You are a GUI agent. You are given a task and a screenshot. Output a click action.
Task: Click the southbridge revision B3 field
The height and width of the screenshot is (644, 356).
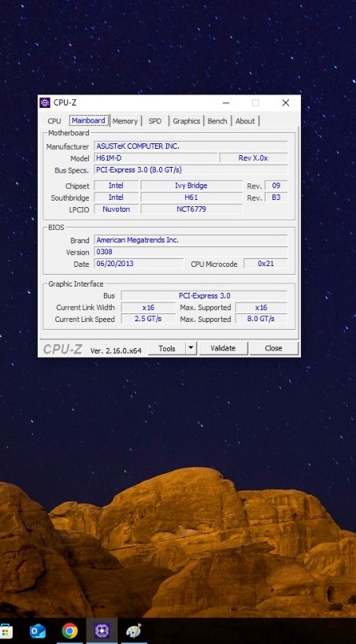(x=276, y=198)
